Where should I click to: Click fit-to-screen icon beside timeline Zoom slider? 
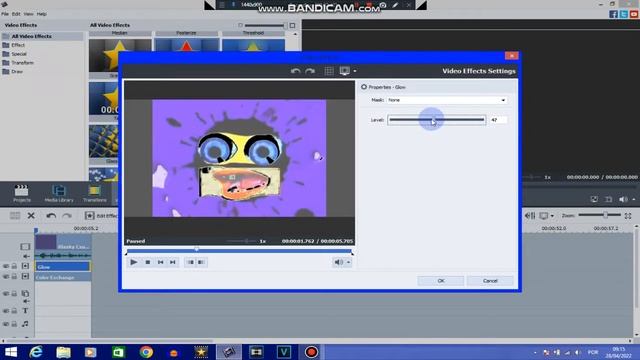(628, 216)
